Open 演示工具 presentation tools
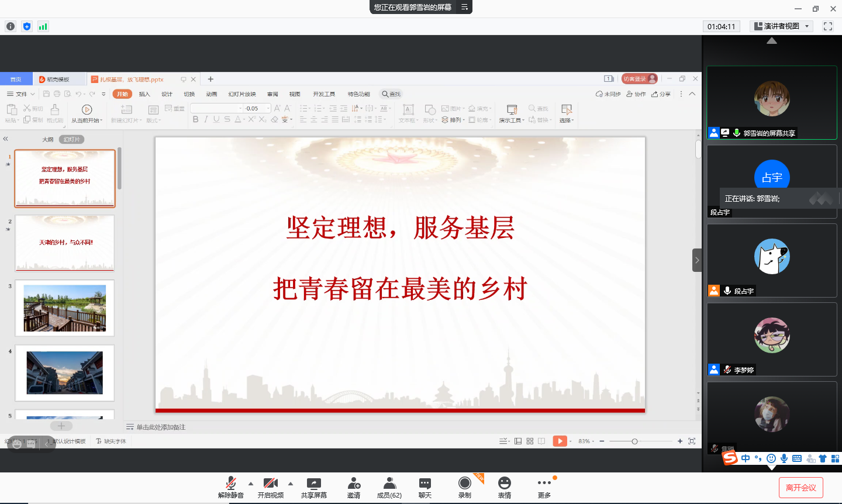Image resolution: width=842 pixels, height=504 pixels. pyautogui.click(x=512, y=113)
